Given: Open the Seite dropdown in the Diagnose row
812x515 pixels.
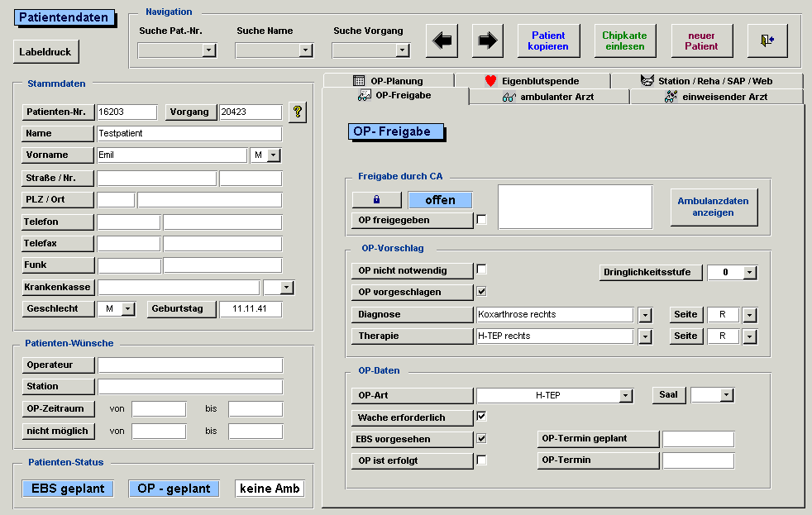Looking at the screenshot, I should pyautogui.click(x=750, y=315).
